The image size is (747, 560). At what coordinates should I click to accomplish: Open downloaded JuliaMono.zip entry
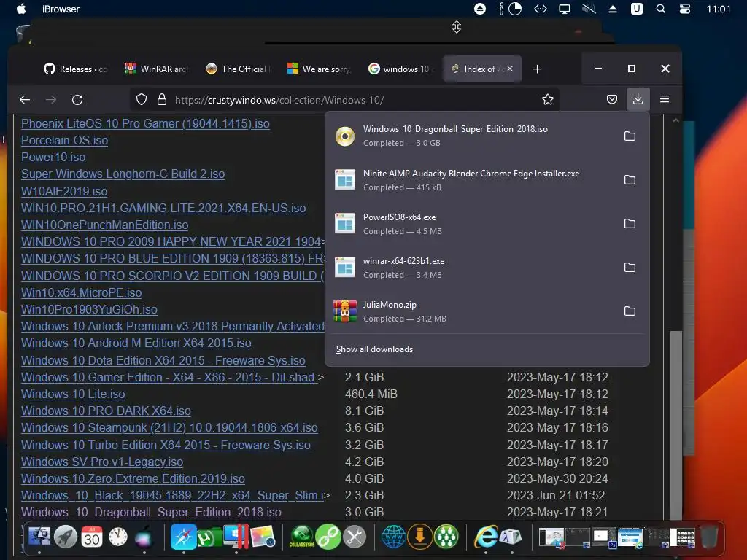[472, 311]
